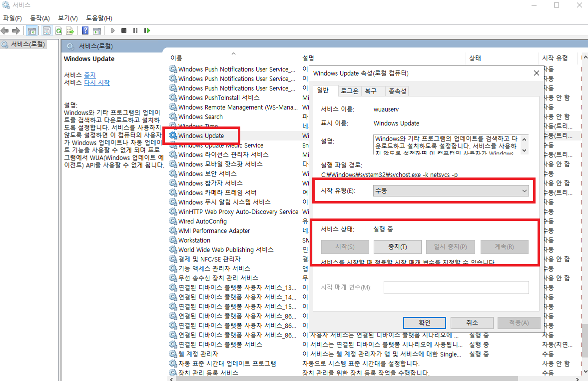
Task: Pause the service with the toolbar pause icon
Action: [135, 31]
